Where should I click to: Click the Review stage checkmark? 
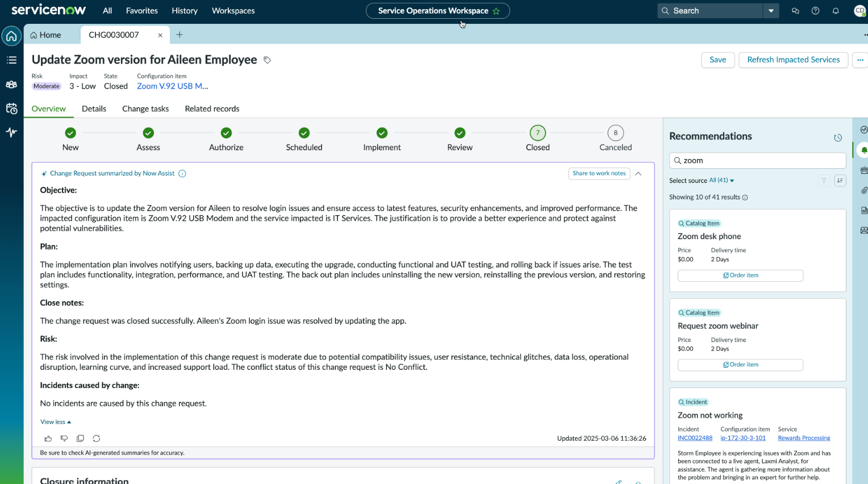click(x=460, y=133)
